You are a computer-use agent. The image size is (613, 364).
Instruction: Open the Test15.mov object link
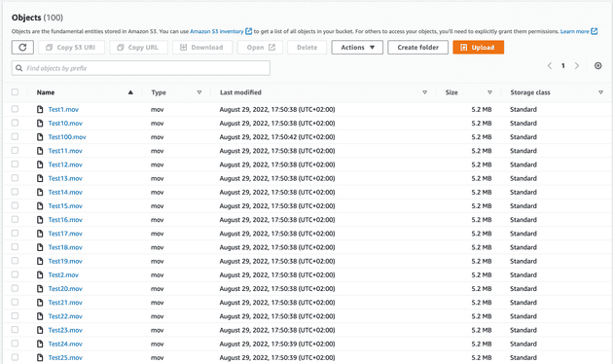[x=65, y=206]
